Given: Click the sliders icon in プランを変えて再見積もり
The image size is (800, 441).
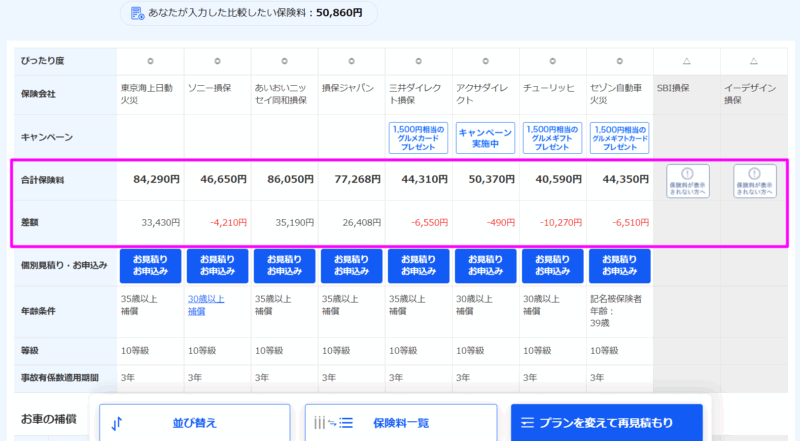Looking at the screenshot, I should [x=528, y=423].
